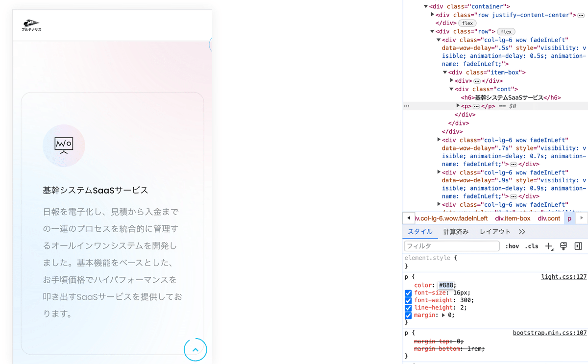Expand the margin shorthand triangle in styles
The height and width of the screenshot is (364, 588).
point(444,315)
